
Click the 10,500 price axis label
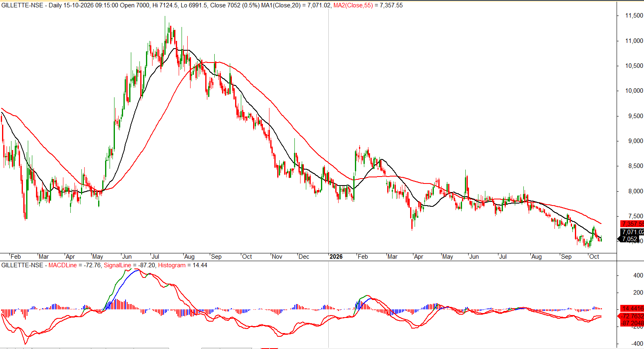(x=634, y=66)
